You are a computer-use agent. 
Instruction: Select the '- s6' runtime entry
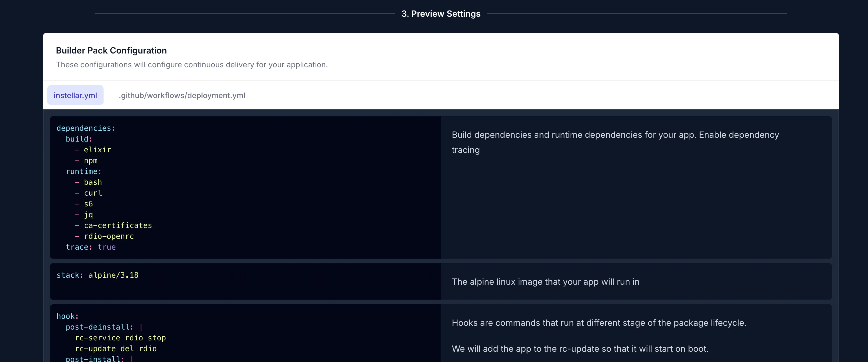pyautogui.click(x=84, y=204)
